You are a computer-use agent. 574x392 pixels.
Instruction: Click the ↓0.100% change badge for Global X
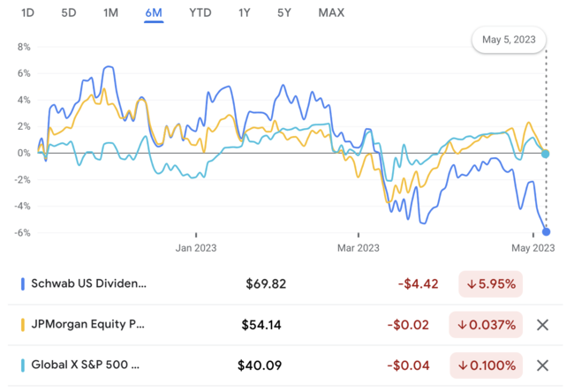pos(487,366)
